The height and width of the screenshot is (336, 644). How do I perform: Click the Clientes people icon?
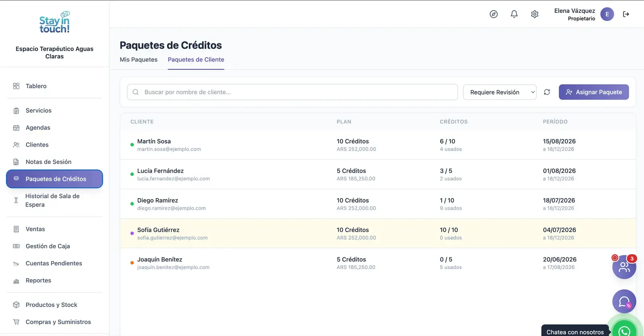[x=16, y=145]
